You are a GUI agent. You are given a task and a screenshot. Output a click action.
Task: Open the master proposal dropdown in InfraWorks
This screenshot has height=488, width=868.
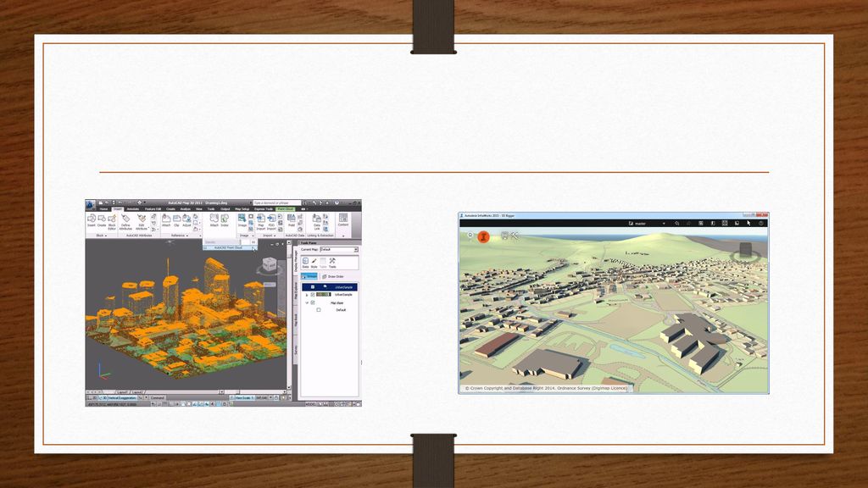click(664, 224)
